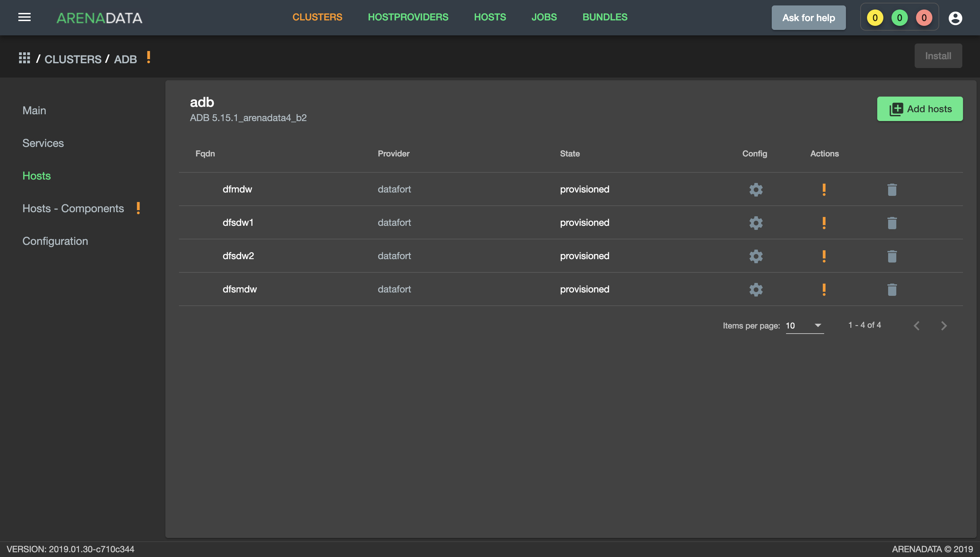
Task: Click the action warning icon for dfmdw
Action: [x=824, y=189]
